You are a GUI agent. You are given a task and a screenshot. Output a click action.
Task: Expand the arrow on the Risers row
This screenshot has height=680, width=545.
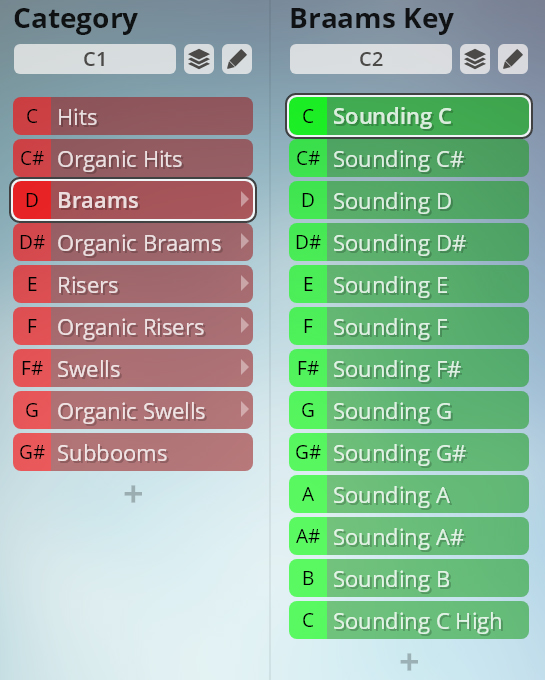click(245, 284)
